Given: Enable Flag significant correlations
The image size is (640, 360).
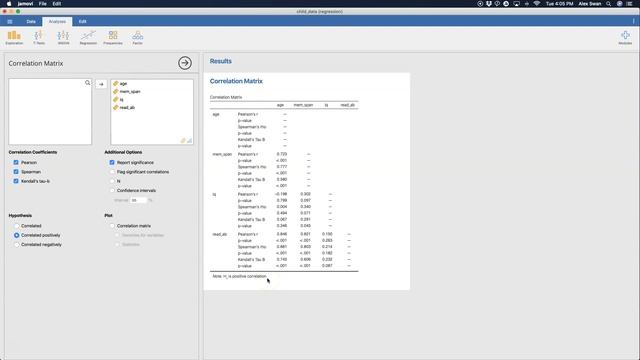Looking at the screenshot, I should [x=112, y=172].
